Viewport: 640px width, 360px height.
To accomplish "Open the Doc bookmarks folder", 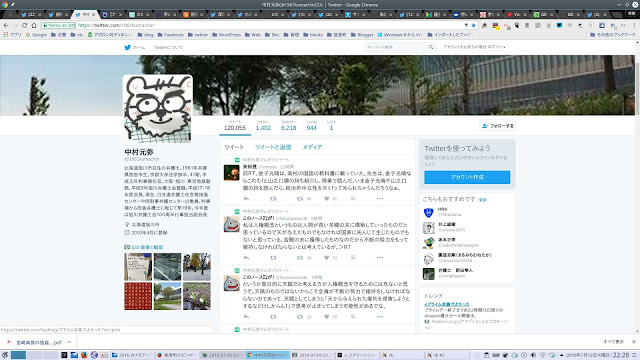I will pos(272,35).
